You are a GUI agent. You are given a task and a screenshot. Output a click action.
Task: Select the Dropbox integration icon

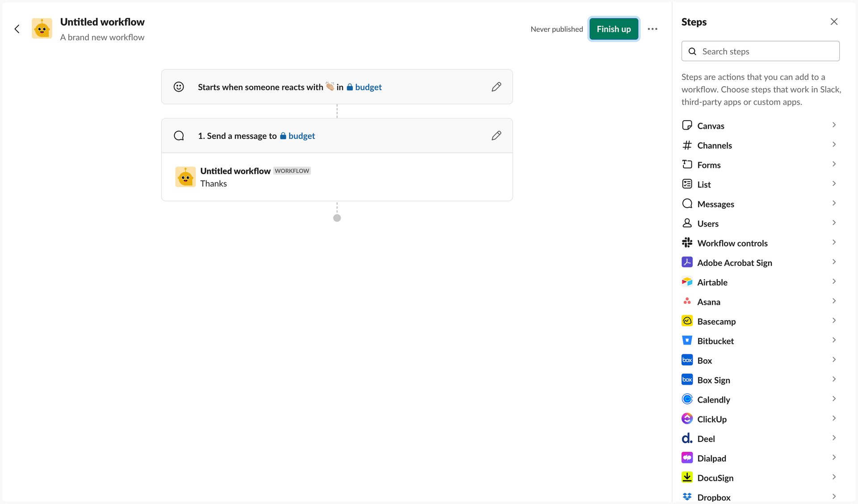pos(687,497)
